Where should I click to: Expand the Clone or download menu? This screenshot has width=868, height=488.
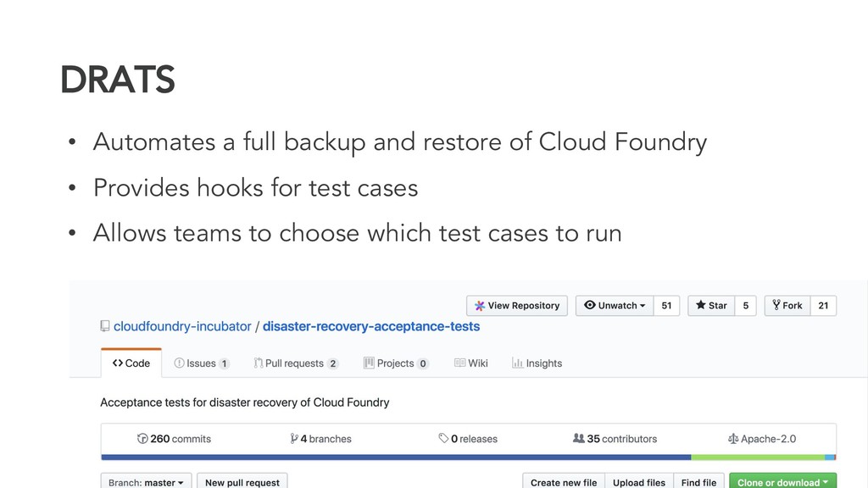pyautogui.click(x=782, y=482)
